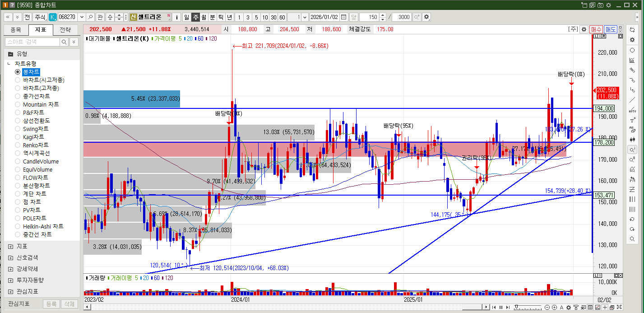Image resolution: width=644 pixels, height=313 pixels.
Task: Open the minute interval dropdown
Action: point(305,17)
